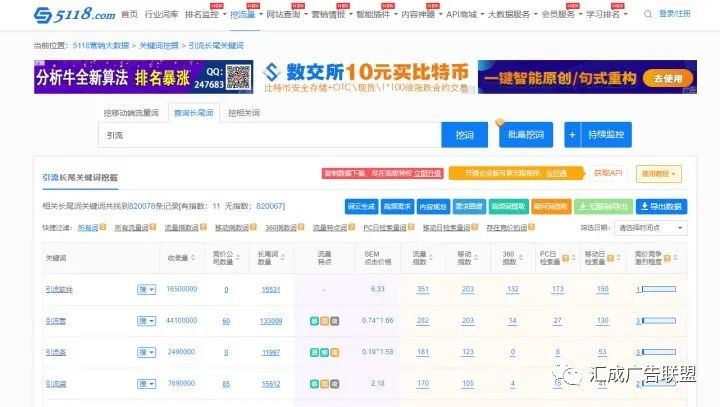720x407 pixels.
Task: Click the 批量挖词 button
Action: pos(526,135)
